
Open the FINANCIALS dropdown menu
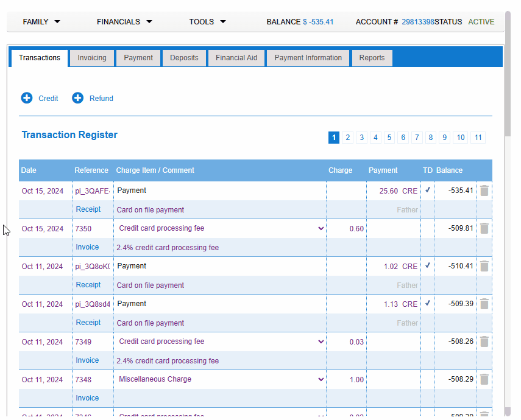tap(124, 22)
